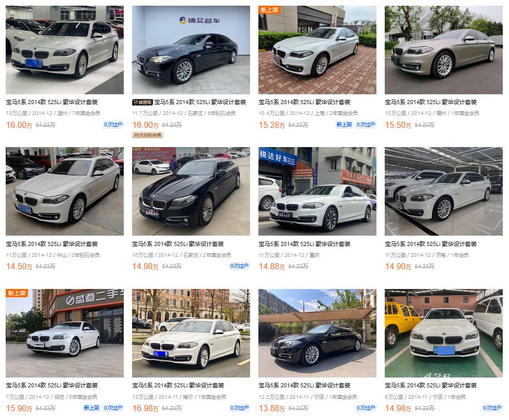Open the champagne-colored BMW photo from Fuzhou
Viewport: 509px width, 420px height.
click(443, 50)
